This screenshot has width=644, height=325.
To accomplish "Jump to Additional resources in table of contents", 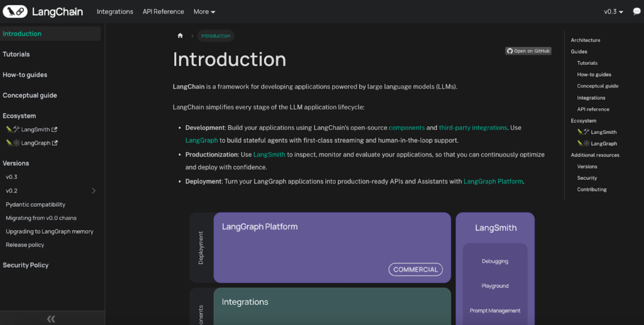I will click(x=595, y=155).
